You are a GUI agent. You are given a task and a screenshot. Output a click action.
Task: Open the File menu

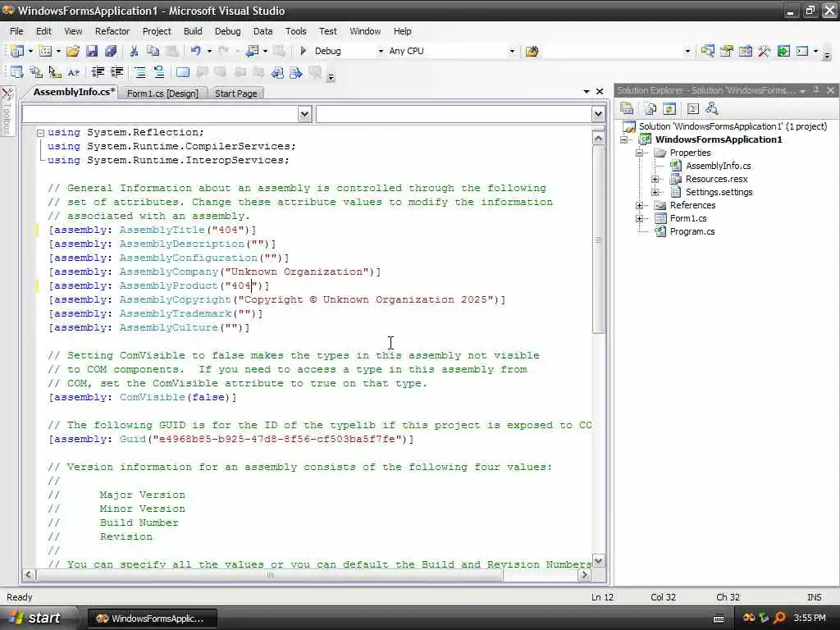coord(16,31)
